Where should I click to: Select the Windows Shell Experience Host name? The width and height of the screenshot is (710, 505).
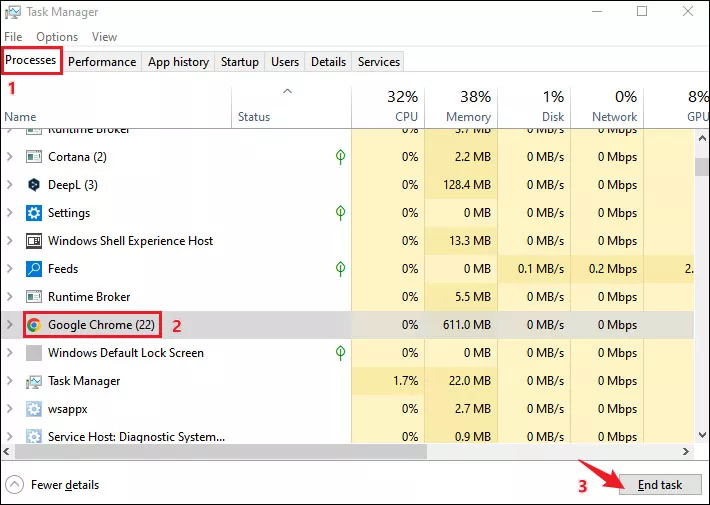point(130,241)
